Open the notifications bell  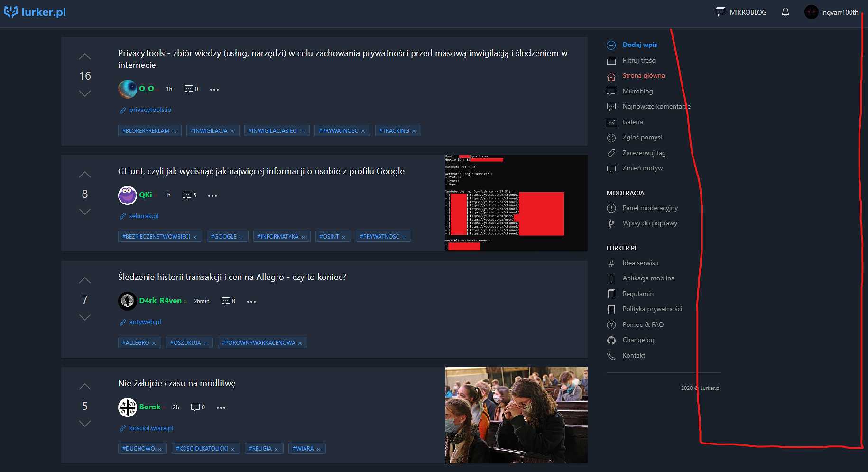[x=785, y=12]
